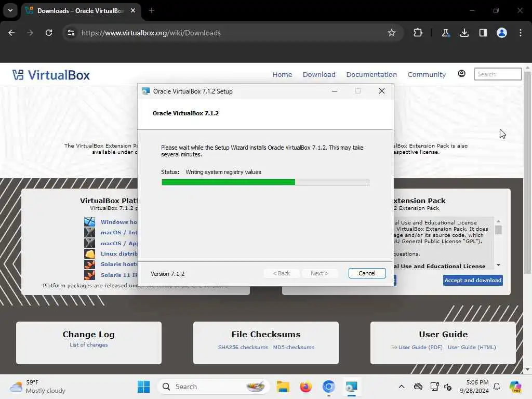
Task: Click the Linux distributions icon
Action: (89, 254)
